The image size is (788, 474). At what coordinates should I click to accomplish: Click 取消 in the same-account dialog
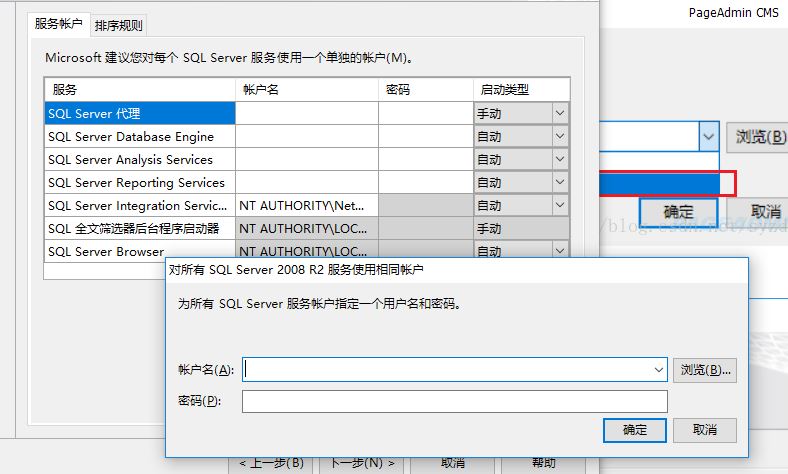click(x=705, y=430)
